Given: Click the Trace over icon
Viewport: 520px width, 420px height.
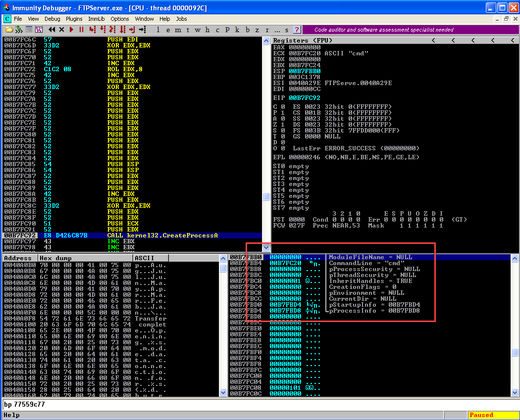Looking at the screenshot, I should point(122,30).
